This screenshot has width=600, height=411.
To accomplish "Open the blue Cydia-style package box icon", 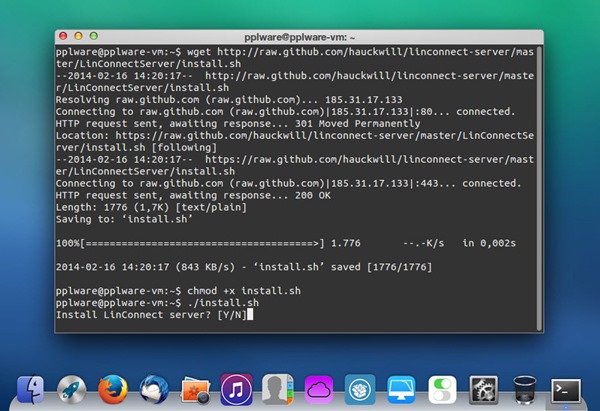I will pyautogui.click(x=360, y=390).
